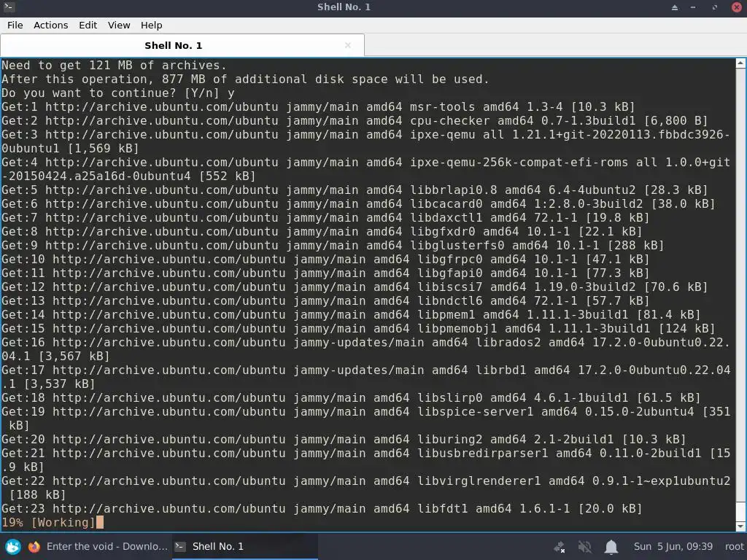Open the LXQt application menu icon on the taskbar
Viewport: 747px width, 560px height.
13,546
